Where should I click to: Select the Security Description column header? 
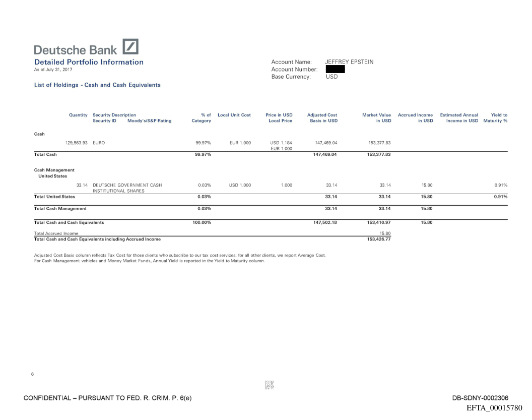tap(114, 115)
